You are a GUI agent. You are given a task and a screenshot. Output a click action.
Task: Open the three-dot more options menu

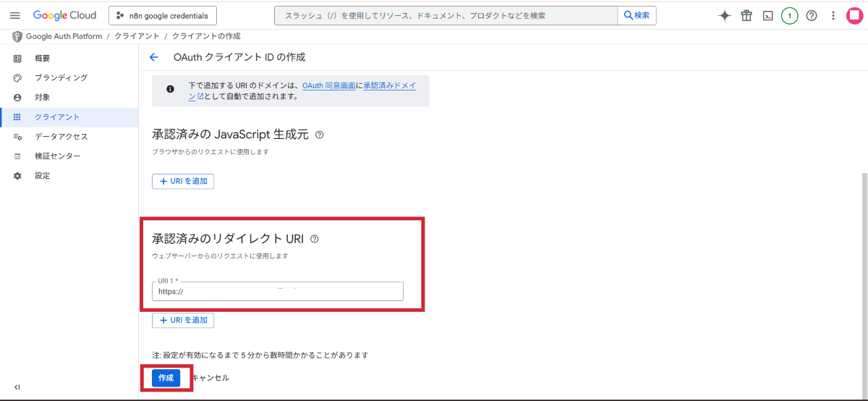[x=833, y=15]
